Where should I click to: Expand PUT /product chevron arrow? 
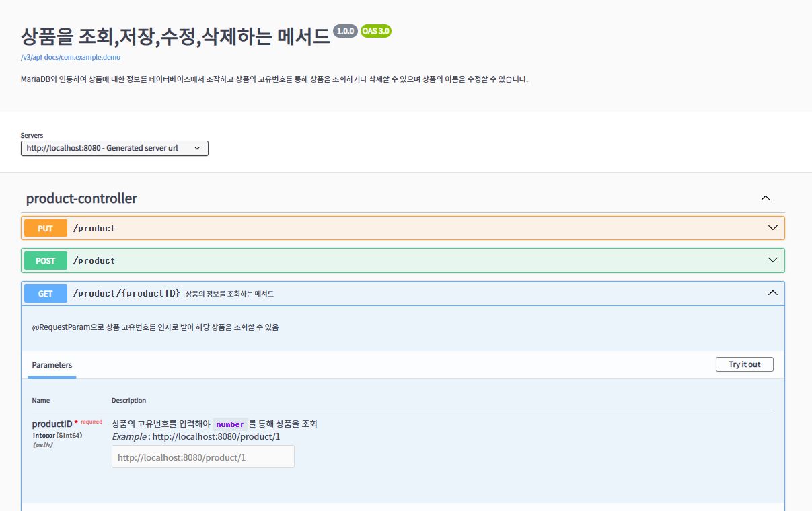(x=773, y=228)
